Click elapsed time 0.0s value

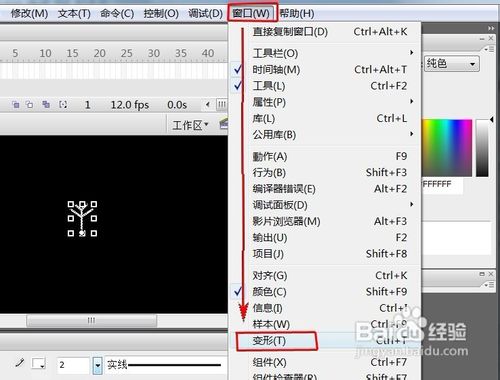pyautogui.click(x=177, y=105)
